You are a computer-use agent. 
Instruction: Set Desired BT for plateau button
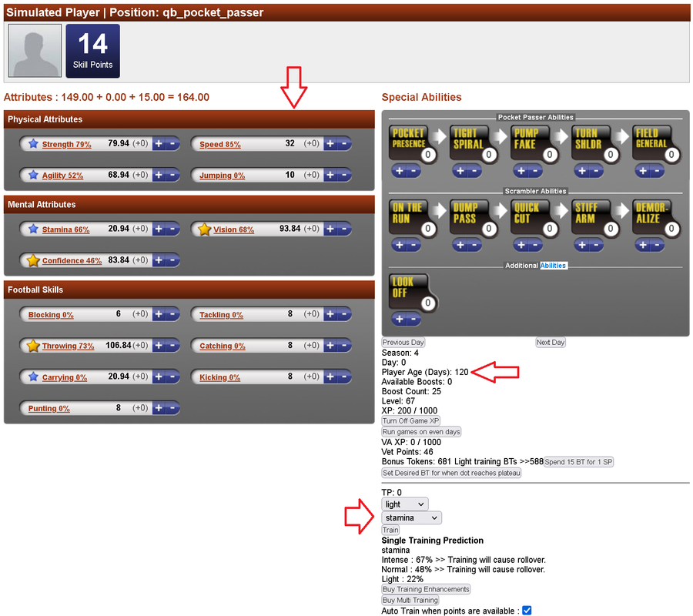451,473
